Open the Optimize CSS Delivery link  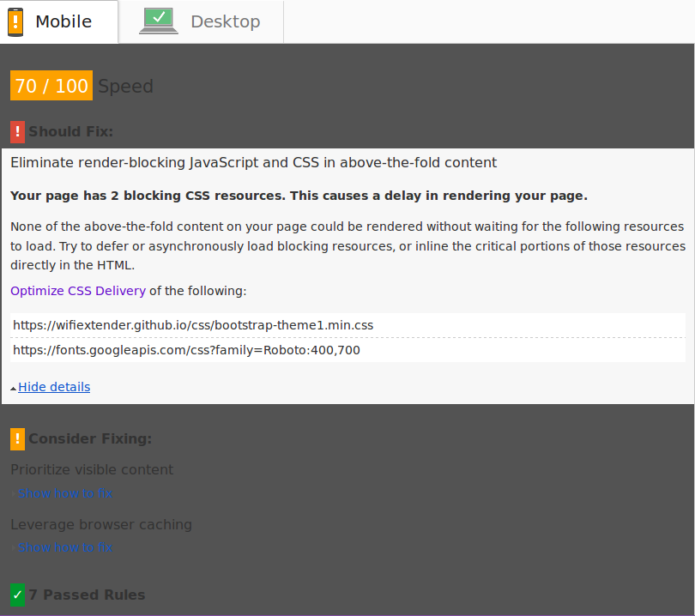[78, 291]
